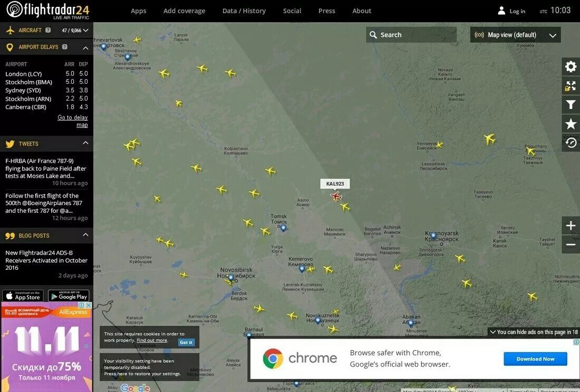Image resolution: width=580 pixels, height=392 pixels.
Task: Click the Tomsk airport pin
Action: [x=283, y=228]
